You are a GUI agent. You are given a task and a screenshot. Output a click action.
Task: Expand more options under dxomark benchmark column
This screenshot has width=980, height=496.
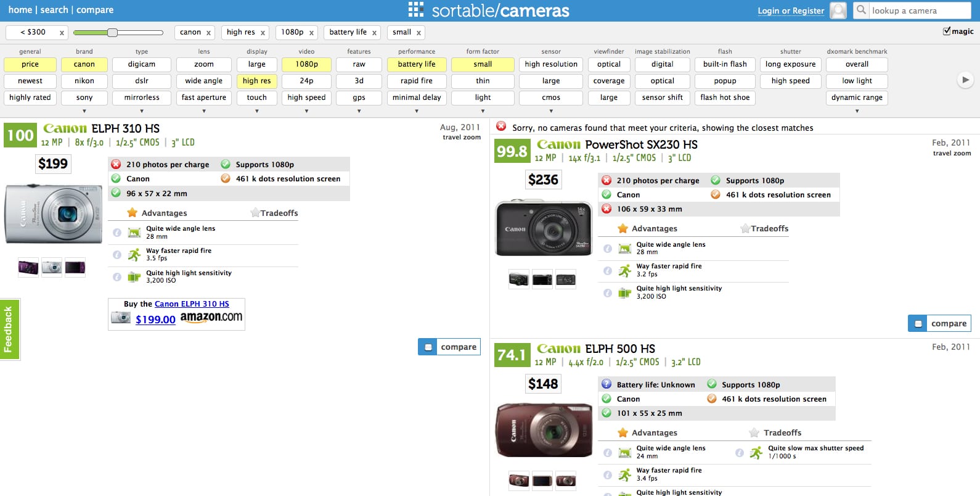coord(857,111)
